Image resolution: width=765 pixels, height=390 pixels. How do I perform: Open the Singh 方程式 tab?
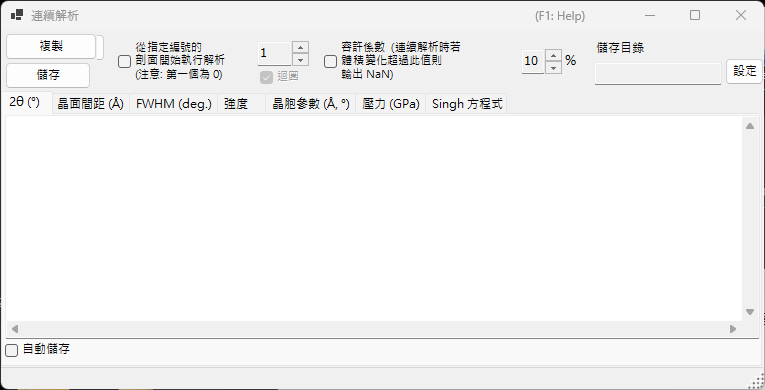pos(466,104)
